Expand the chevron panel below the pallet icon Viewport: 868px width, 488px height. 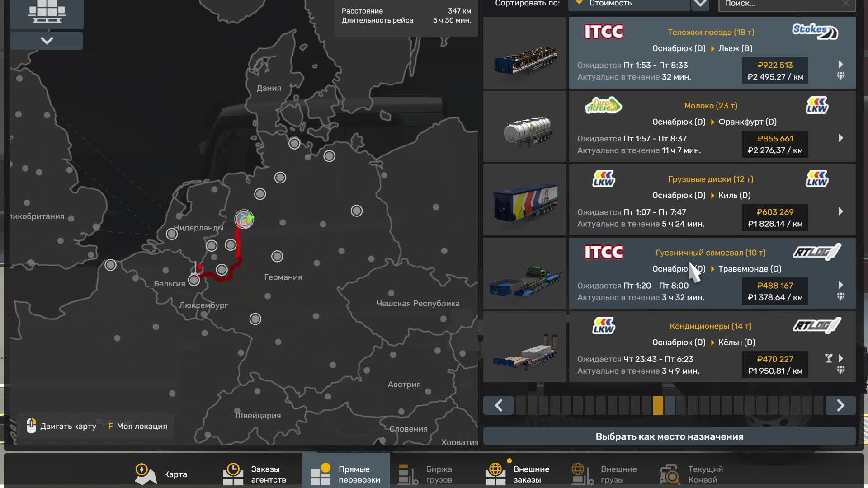point(47,41)
